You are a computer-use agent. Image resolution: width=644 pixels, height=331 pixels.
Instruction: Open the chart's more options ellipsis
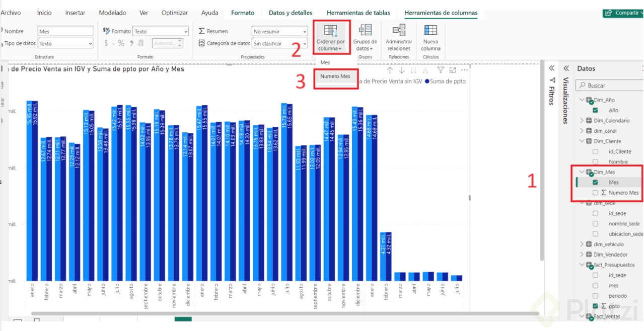(x=464, y=70)
